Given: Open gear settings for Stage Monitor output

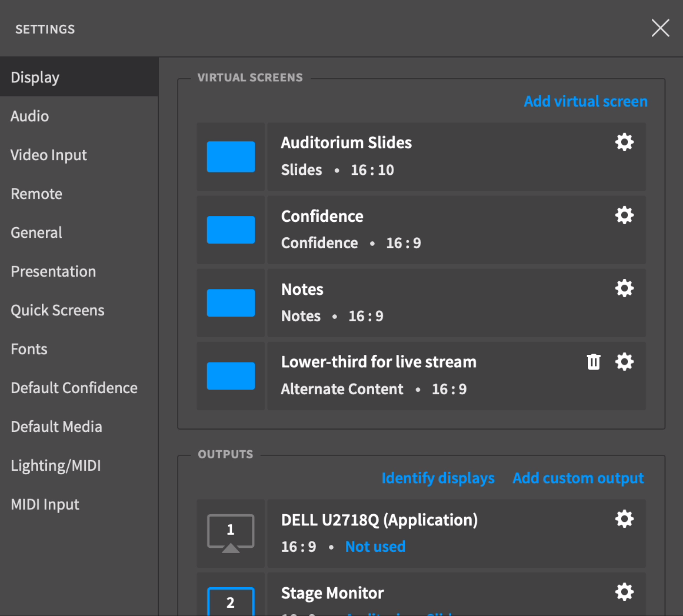Looking at the screenshot, I should coord(624,592).
